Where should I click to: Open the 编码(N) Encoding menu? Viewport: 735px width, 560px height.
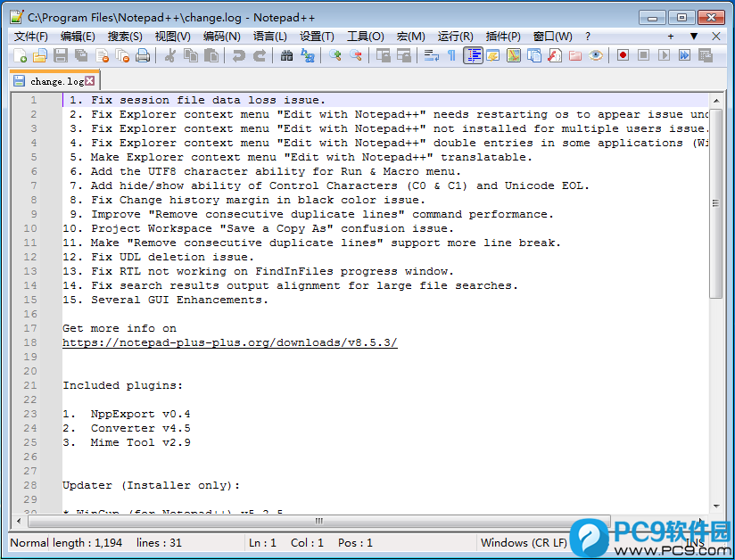point(222,36)
